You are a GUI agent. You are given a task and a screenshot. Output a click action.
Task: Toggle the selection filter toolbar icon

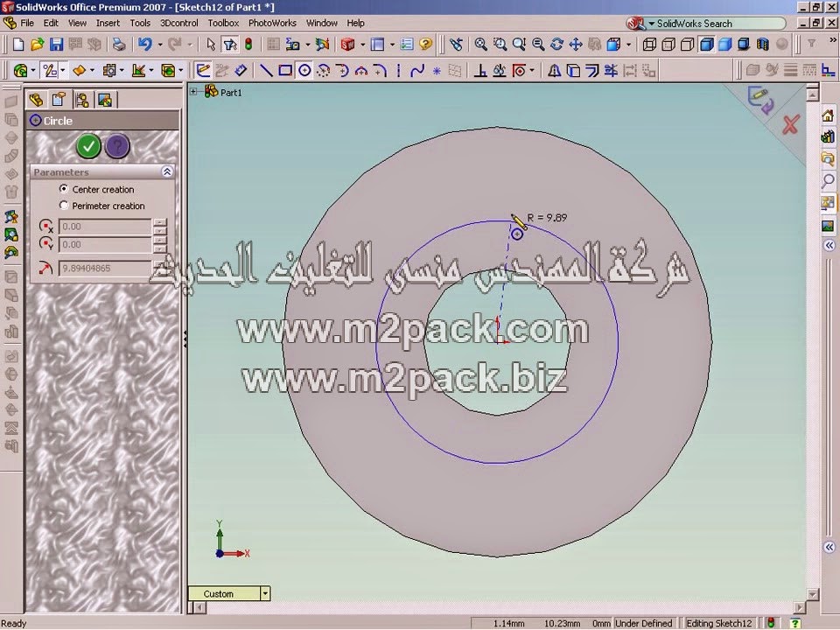point(230,45)
